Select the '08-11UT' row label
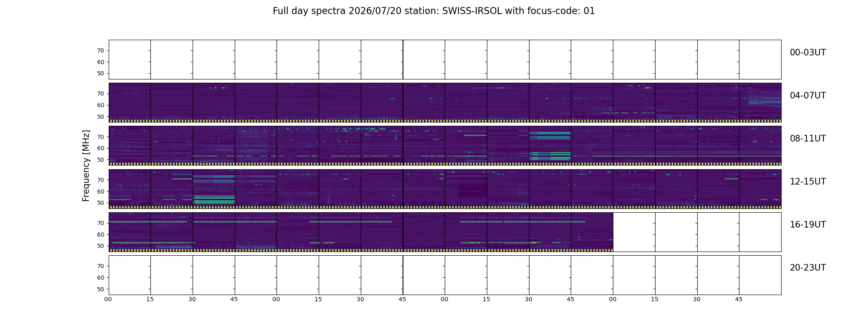This screenshot has height=331, width=868. (808, 139)
